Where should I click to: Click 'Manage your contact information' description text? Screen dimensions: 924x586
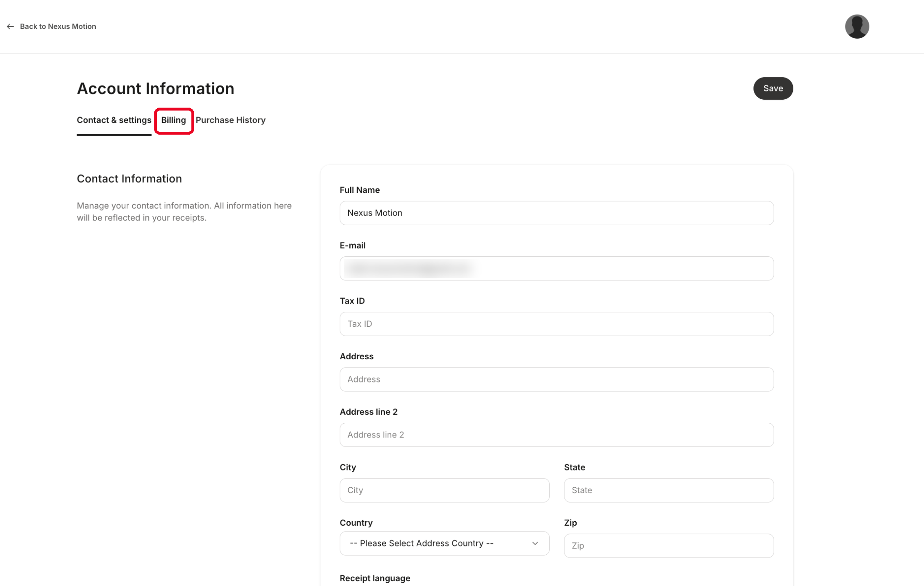coord(184,212)
